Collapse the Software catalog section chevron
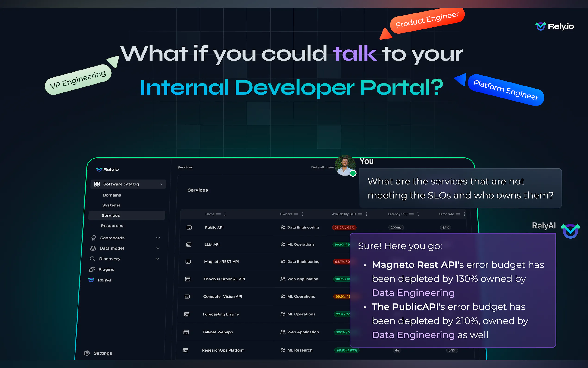This screenshot has height=368, width=588. [x=160, y=184]
